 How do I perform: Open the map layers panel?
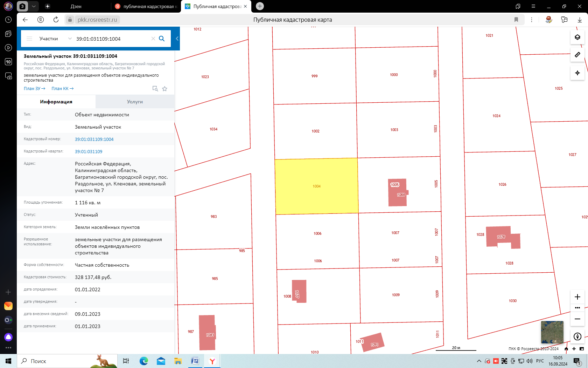click(x=577, y=37)
